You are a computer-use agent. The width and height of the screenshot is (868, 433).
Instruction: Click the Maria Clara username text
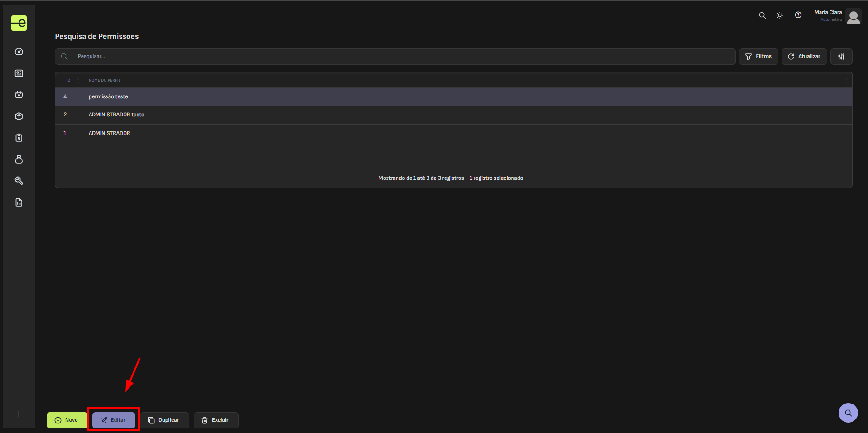pyautogui.click(x=828, y=12)
